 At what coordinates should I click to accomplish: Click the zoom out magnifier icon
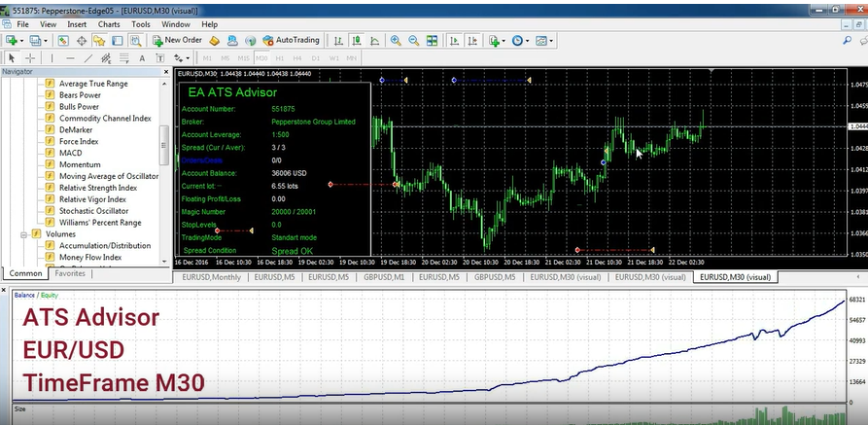click(x=414, y=40)
